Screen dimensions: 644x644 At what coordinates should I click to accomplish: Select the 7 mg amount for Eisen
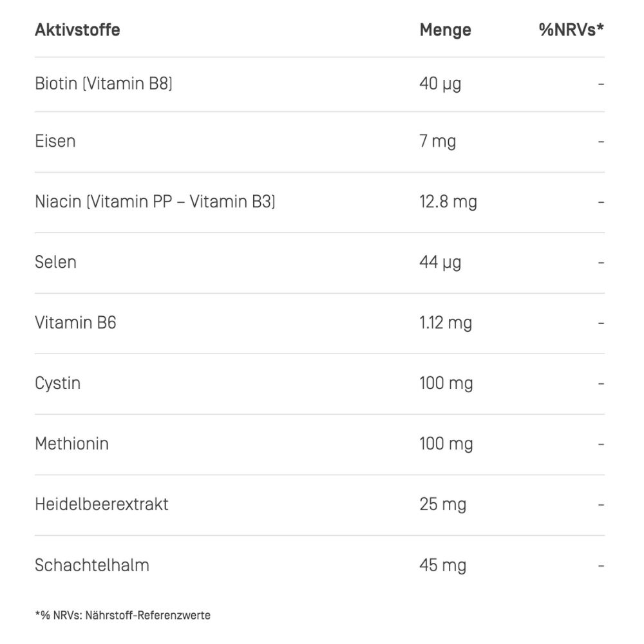(x=438, y=141)
